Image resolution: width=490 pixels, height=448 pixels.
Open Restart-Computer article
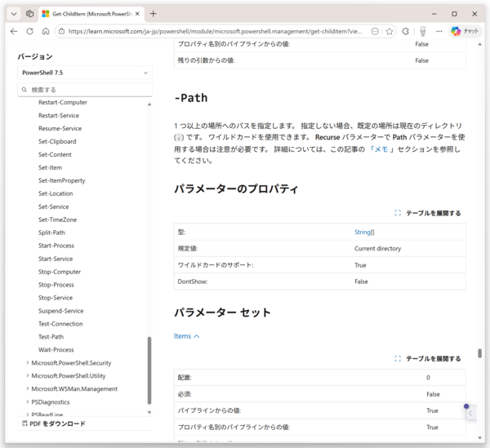pos(63,102)
